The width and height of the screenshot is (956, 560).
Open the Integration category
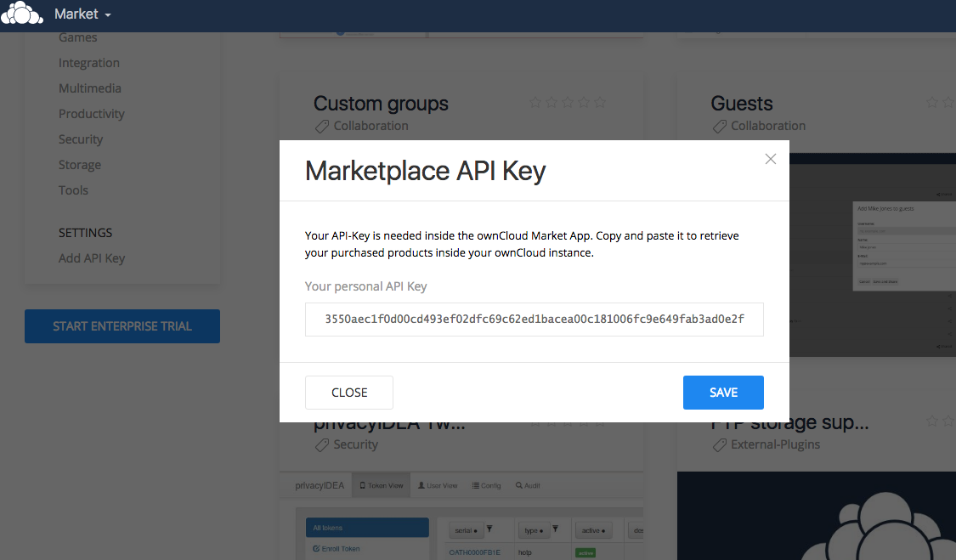coord(89,63)
